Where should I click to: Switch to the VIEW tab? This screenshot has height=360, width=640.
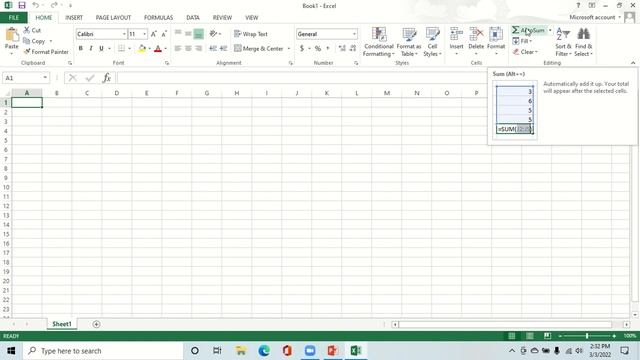coord(251,18)
